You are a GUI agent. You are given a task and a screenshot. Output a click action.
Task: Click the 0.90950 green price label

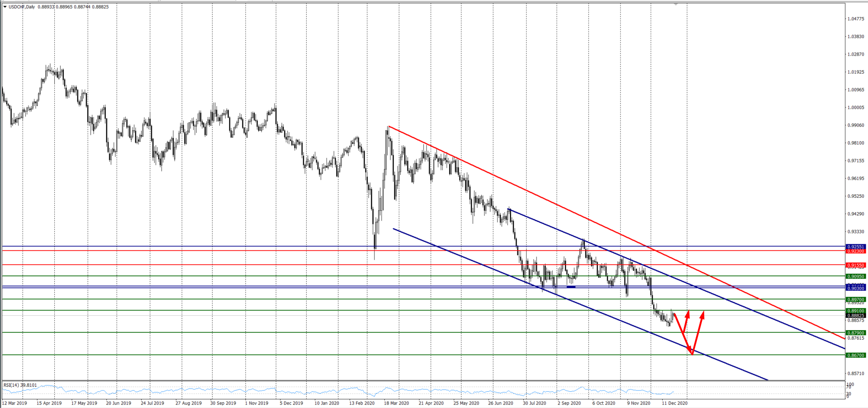855,276
